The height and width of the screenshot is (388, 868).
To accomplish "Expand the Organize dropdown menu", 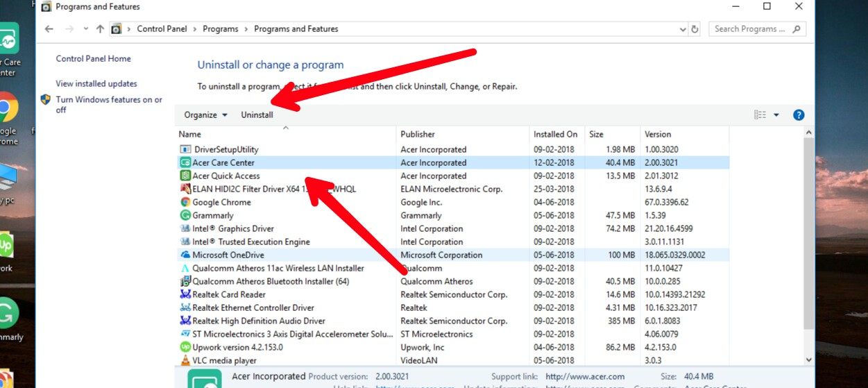I will coord(205,115).
